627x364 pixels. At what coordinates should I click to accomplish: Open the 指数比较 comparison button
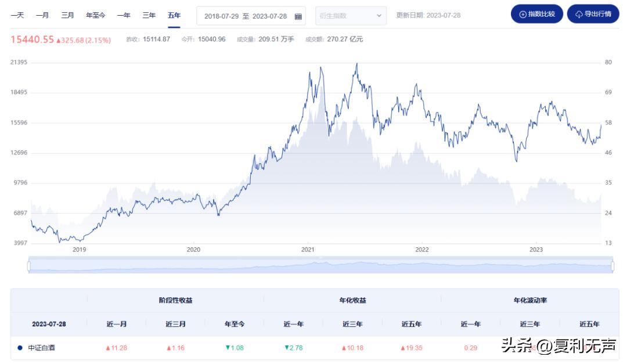[536, 15]
